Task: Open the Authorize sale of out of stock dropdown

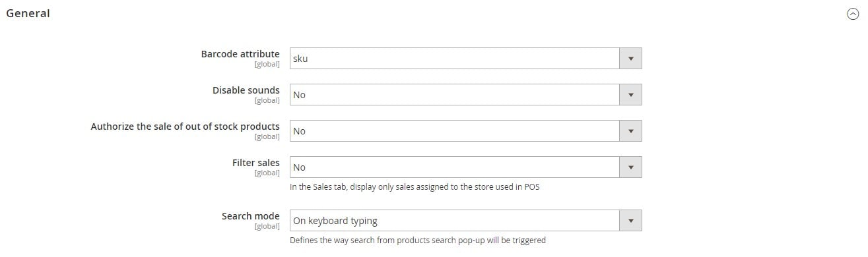Action: pyautogui.click(x=466, y=130)
